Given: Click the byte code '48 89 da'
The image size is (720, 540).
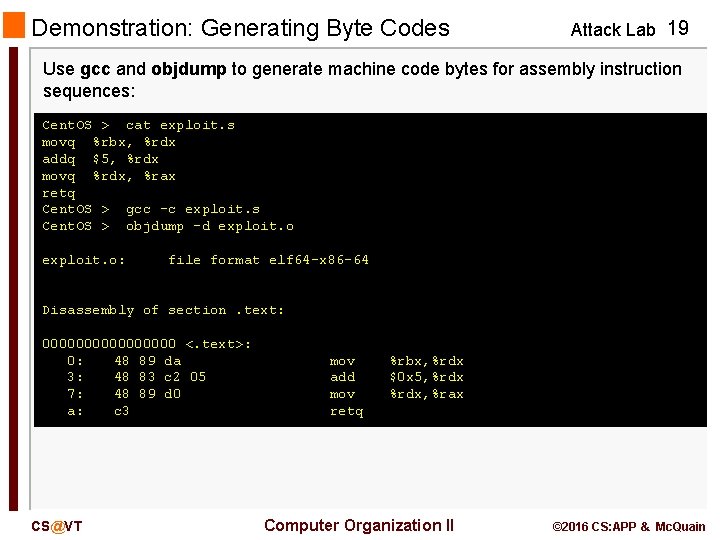Looking at the screenshot, I should (x=148, y=361).
